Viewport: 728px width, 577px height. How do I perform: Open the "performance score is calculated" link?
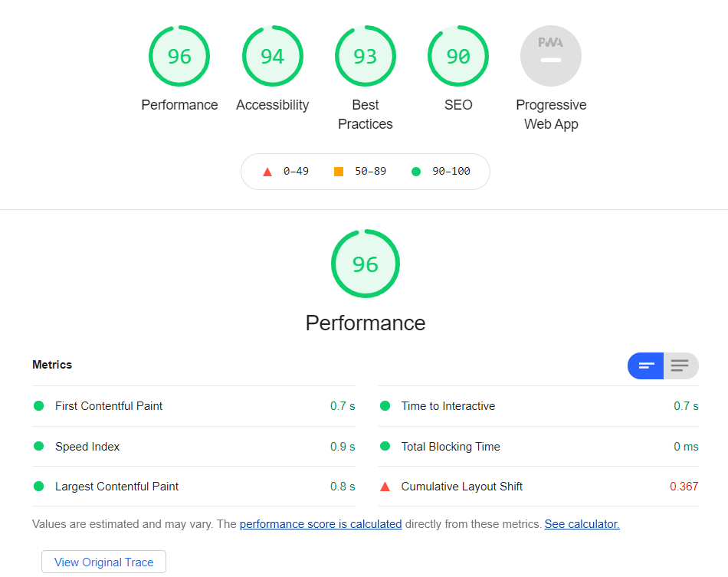[320, 524]
